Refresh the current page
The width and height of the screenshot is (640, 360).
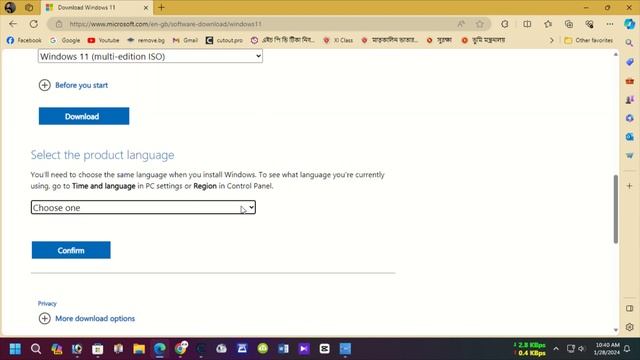click(34, 24)
